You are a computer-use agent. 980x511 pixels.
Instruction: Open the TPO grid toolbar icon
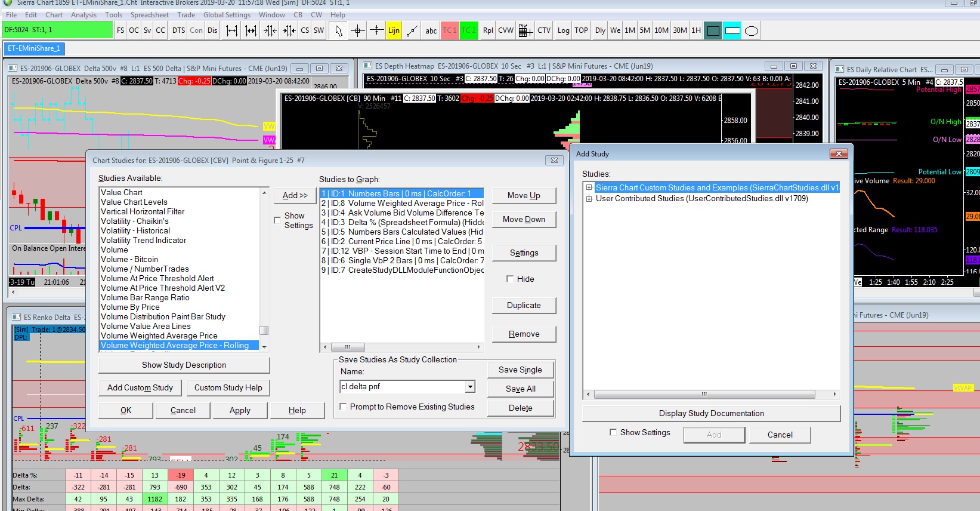click(525, 30)
